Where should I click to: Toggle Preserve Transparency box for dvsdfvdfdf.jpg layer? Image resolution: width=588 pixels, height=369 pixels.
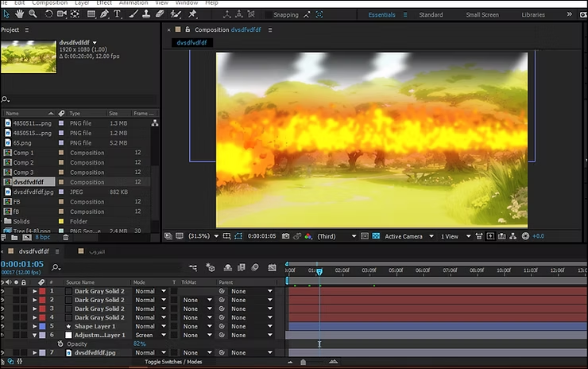point(174,352)
